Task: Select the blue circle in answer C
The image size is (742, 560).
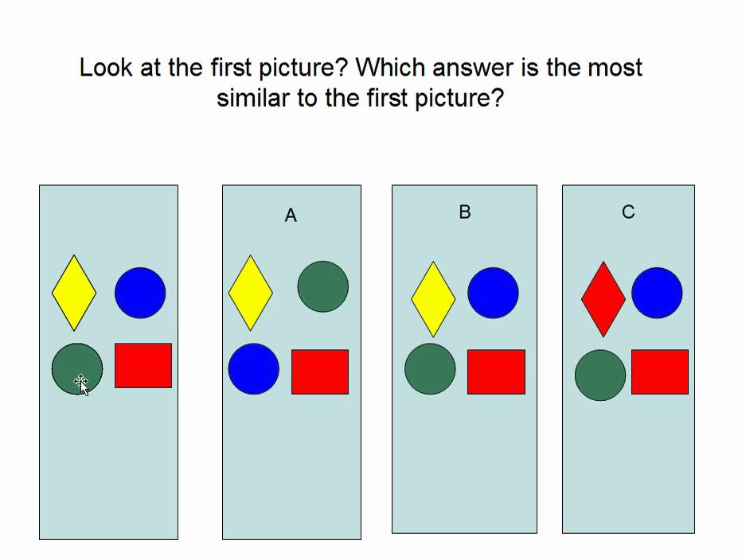Action: [657, 293]
